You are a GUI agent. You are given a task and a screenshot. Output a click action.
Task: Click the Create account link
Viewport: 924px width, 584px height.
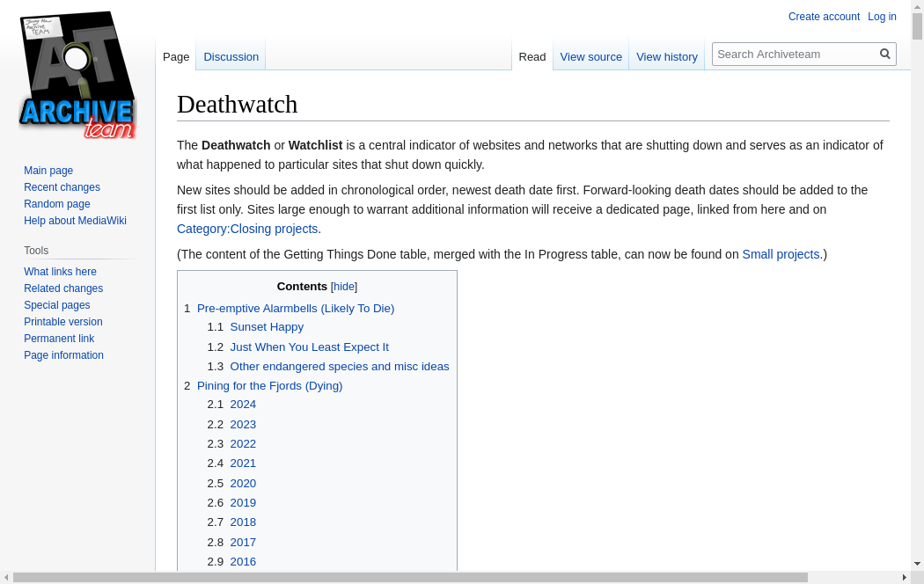tap(824, 17)
